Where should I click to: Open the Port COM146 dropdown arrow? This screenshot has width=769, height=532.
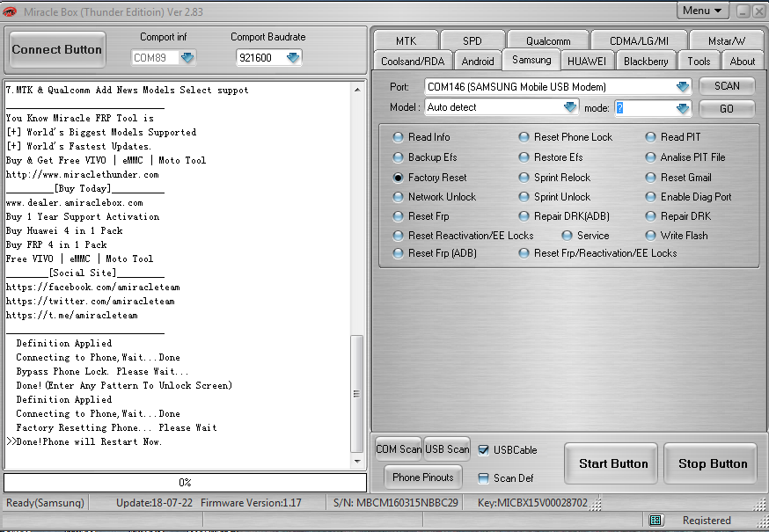point(683,87)
